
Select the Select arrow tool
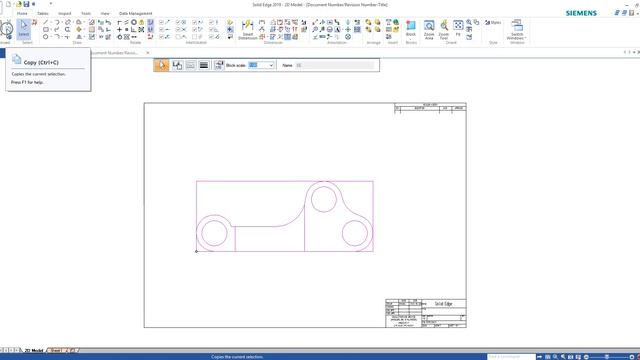click(x=24, y=29)
